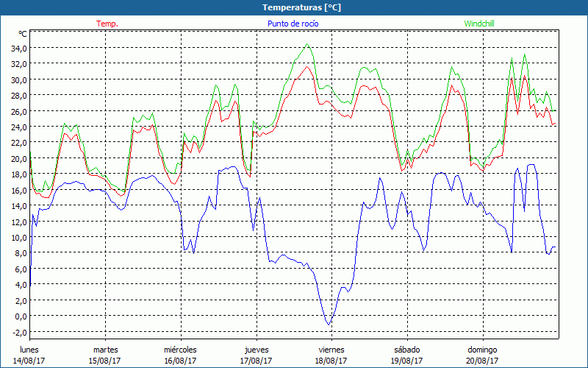Click the Temperaturas [°C] chart title
The width and height of the screenshot is (588, 368).
point(293,7)
